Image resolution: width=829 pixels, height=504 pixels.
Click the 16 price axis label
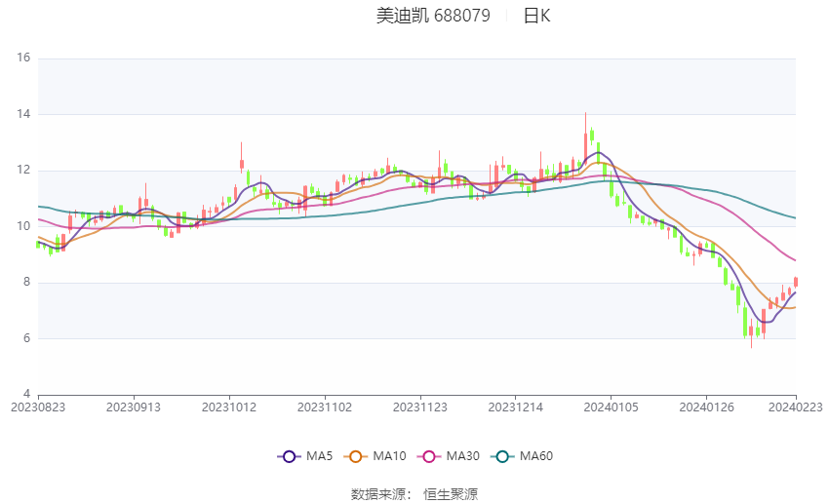[x=23, y=58]
